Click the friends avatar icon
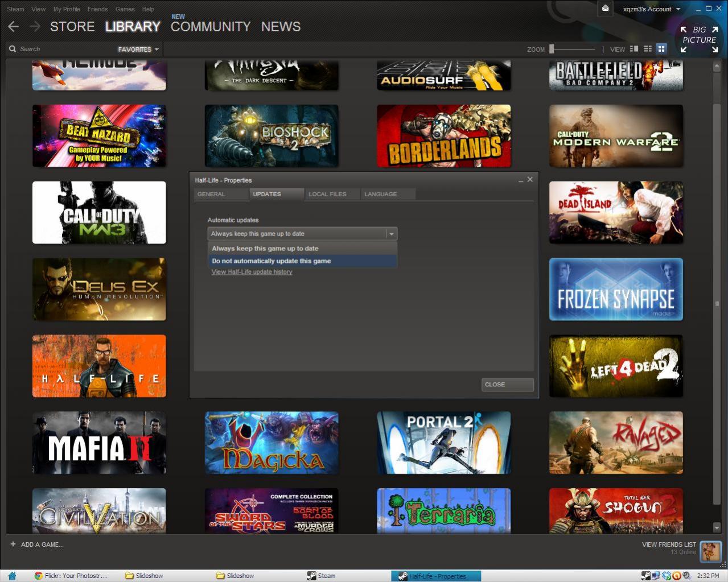This screenshot has height=582, width=728. click(710, 551)
